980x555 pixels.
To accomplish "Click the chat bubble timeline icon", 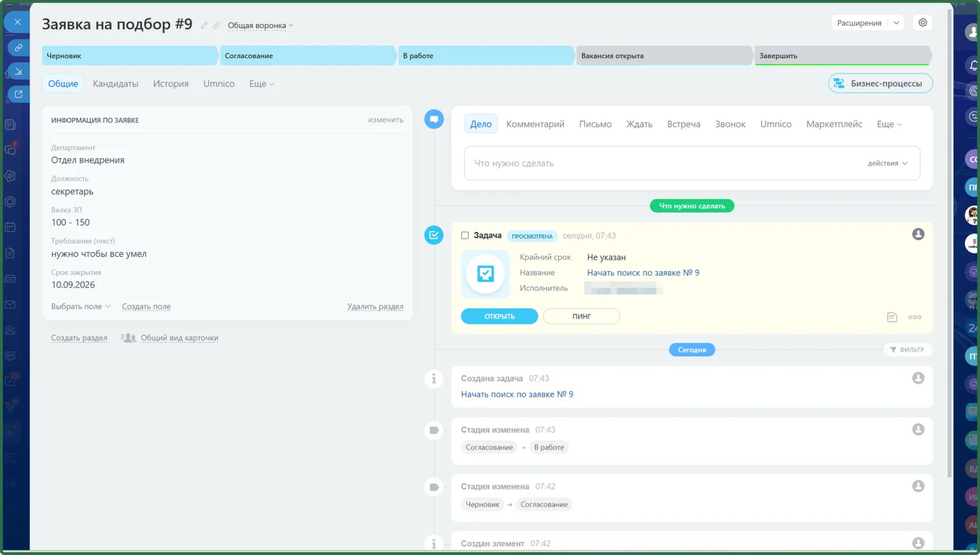I will pyautogui.click(x=434, y=120).
